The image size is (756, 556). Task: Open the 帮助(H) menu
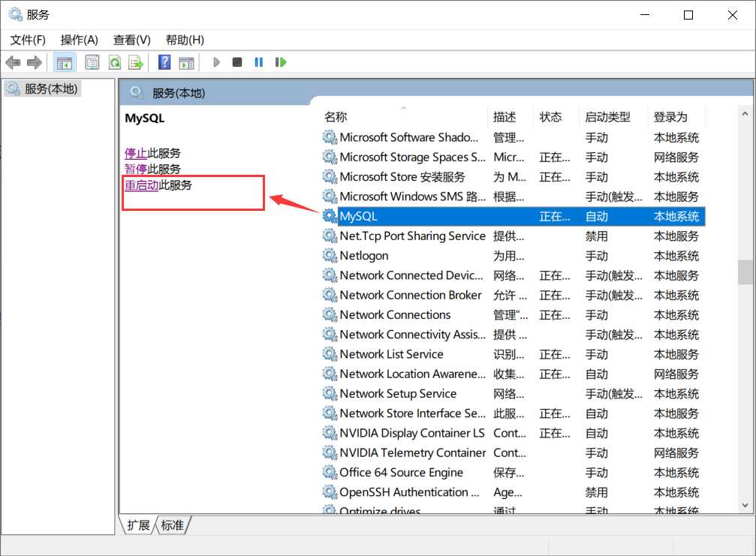(x=185, y=40)
